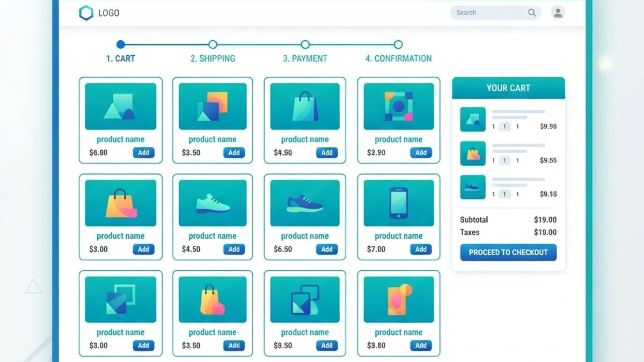This screenshot has height=362, width=644.
Task: Focus the Search input field
Action: coord(495,13)
